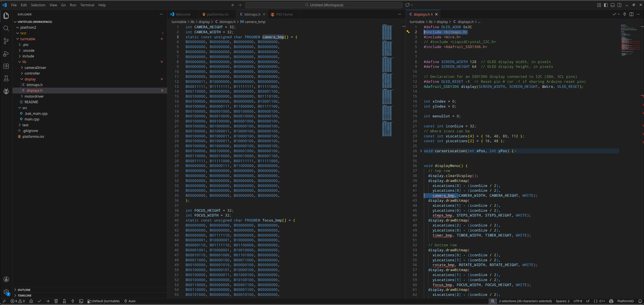Open the Search view in activity bar
The height and width of the screenshot is (305, 644).
click(x=6, y=28)
